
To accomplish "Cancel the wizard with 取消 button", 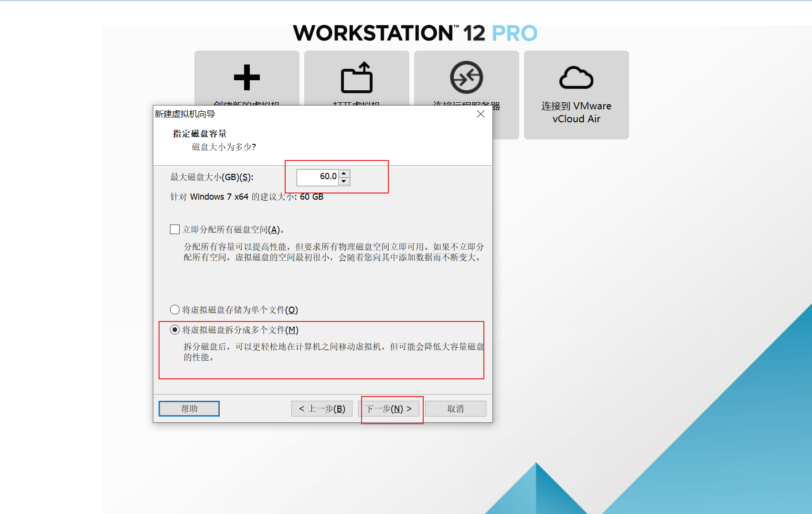I will tap(456, 408).
